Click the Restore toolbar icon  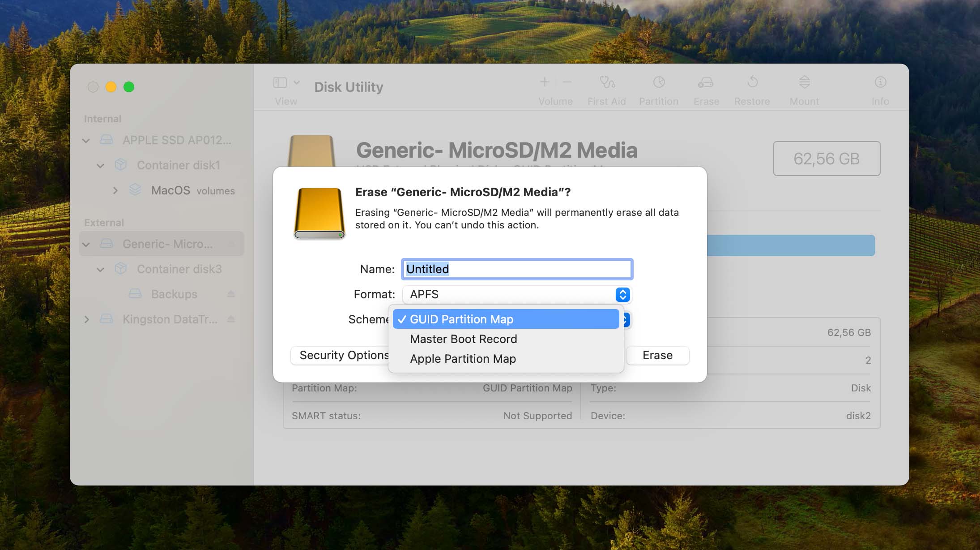click(752, 82)
